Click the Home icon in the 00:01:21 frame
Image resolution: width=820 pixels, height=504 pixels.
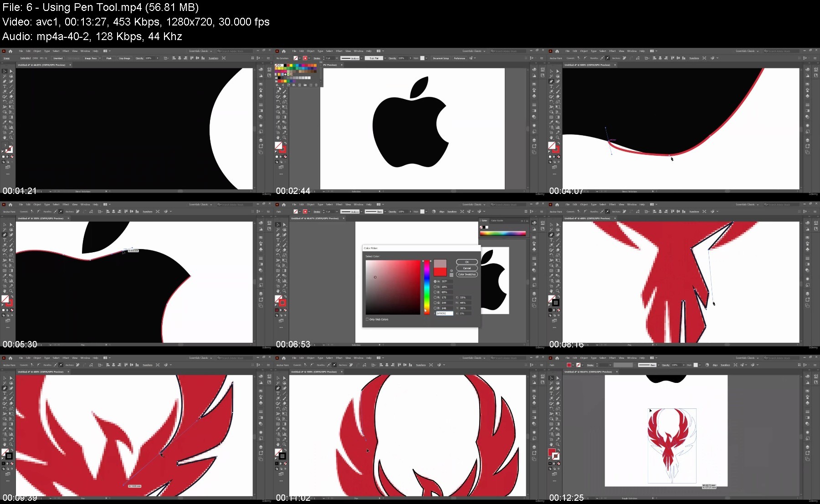tap(10, 51)
